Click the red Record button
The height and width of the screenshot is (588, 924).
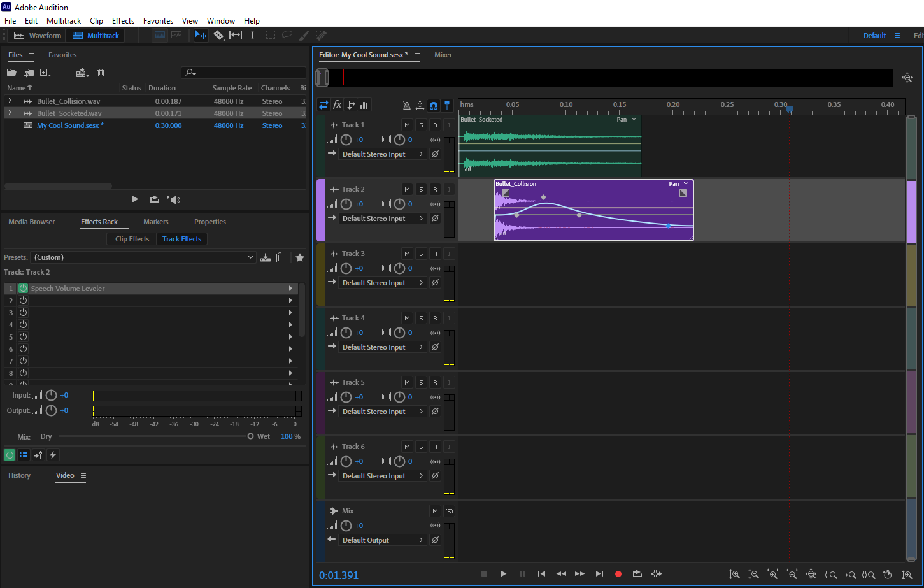pyautogui.click(x=618, y=574)
